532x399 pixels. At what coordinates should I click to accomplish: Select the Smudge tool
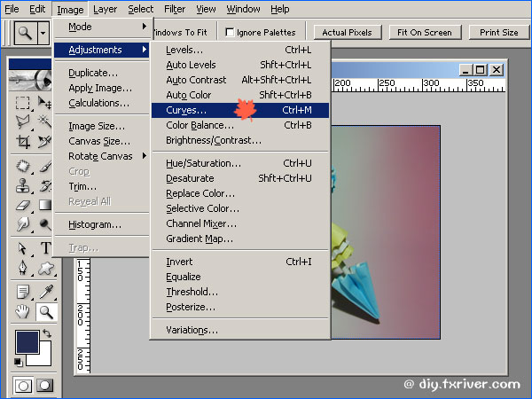click(22, 224)
